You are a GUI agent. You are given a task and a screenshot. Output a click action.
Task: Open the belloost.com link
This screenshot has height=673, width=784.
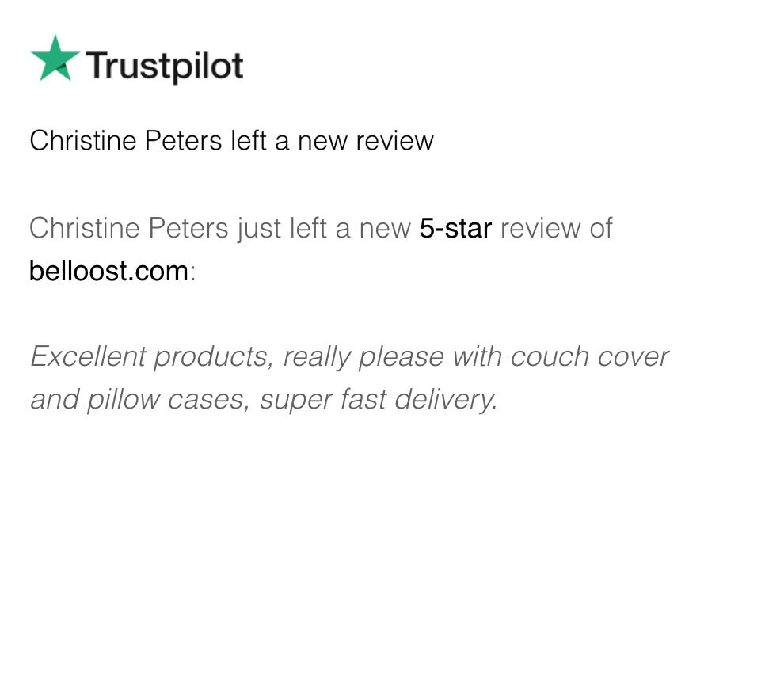tap(108, 272)
